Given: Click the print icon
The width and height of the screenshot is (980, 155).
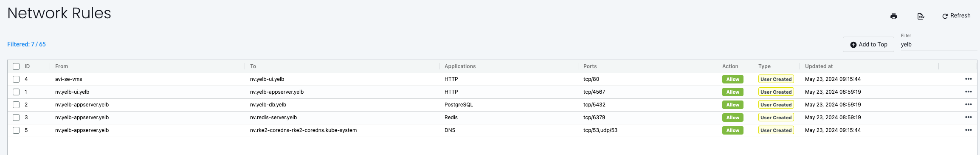Looking at the screenshot, I should click(x=893, y=16).
